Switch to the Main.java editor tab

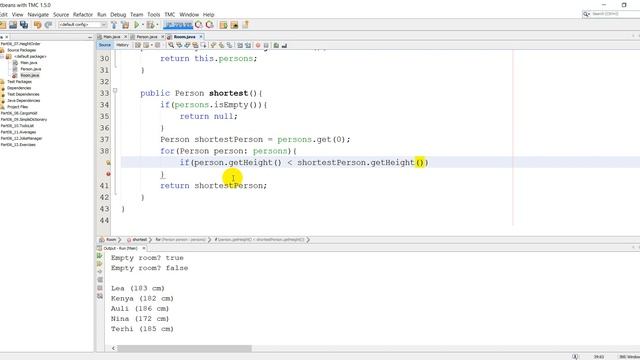[x=111, y=37]
